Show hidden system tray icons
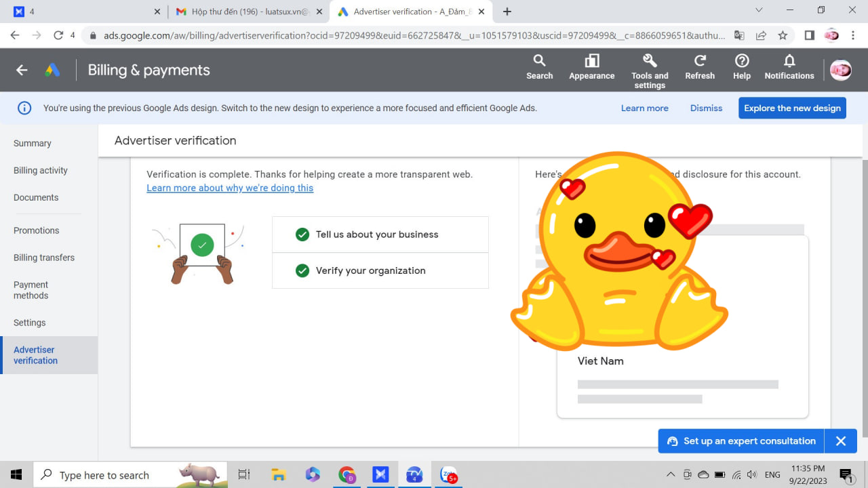Screen dimensions: 868x488 click(x=671, y=474)
